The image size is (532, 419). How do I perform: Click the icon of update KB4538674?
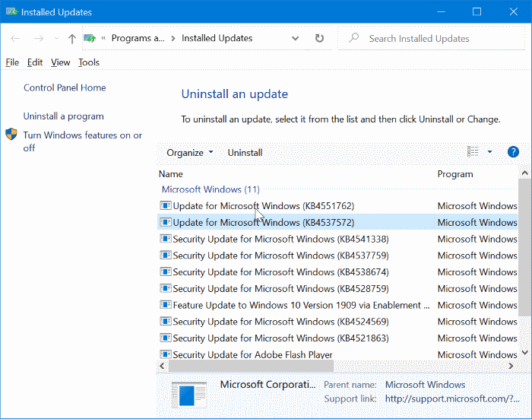point(166,271)
